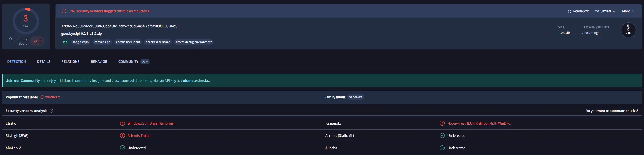The image size is (644, 155).
Task: Open the BEHAVIOR tab
Action: (x=99, y=62)
